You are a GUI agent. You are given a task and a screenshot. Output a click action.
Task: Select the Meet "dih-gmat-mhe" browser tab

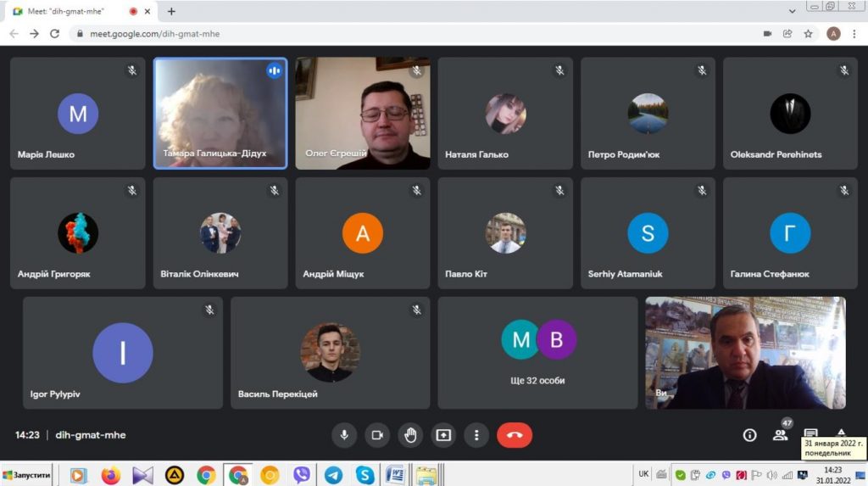68,11
